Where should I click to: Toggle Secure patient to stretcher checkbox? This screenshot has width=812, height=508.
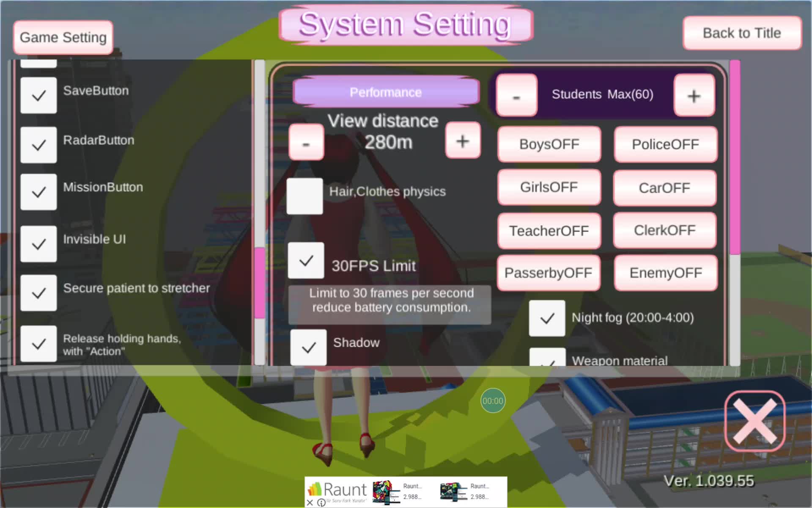click(38, 293)
